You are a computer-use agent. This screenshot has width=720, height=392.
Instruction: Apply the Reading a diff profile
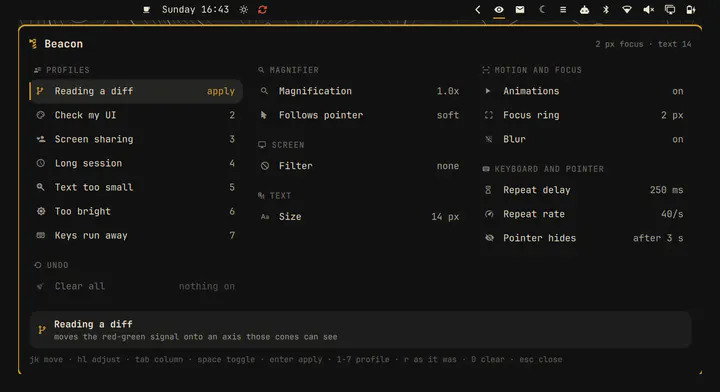(220, 91)
